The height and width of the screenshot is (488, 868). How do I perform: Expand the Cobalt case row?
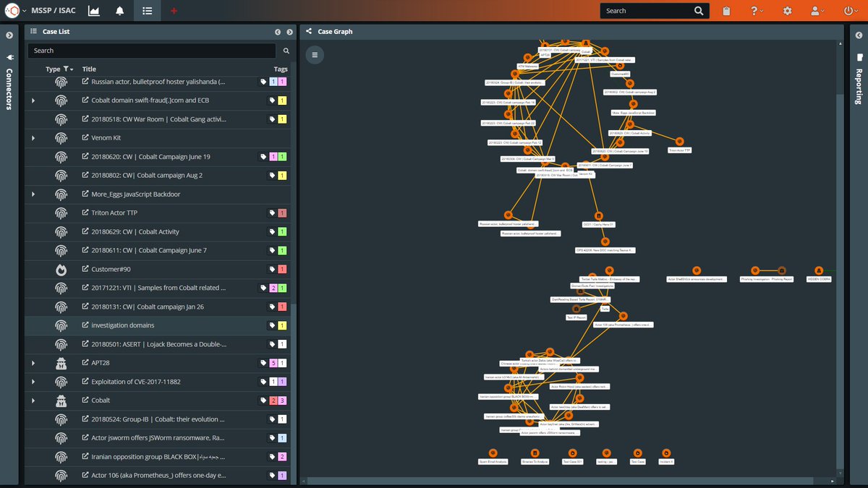click(x=32, y=400)
